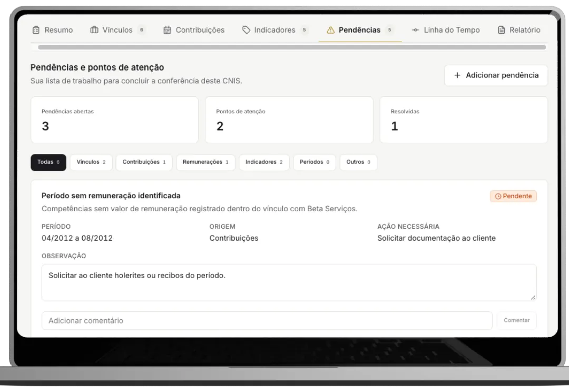Select the Todas filter chip
Viewport: 569px width, 392px height.
tap(48, 162)
